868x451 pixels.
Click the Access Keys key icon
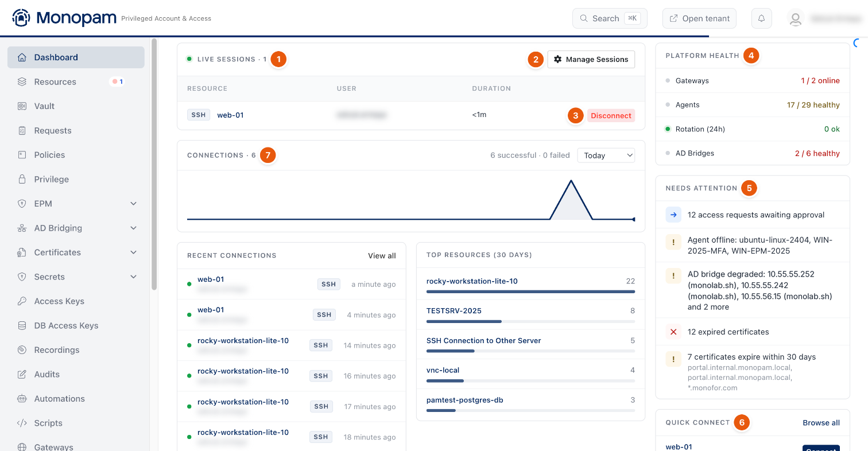[x=22, y=301]
